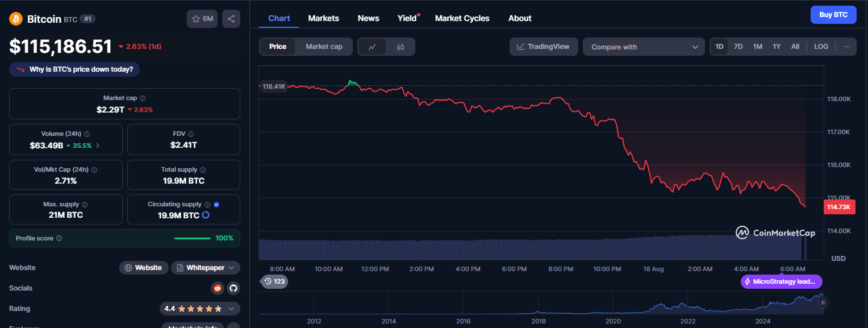Open the About tab
Viewport: 868px width, 328px height.
[x=520, y=18]
